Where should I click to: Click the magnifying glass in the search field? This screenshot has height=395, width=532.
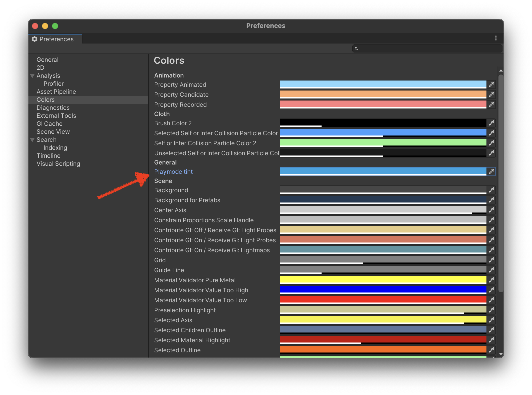pos(357,49)
